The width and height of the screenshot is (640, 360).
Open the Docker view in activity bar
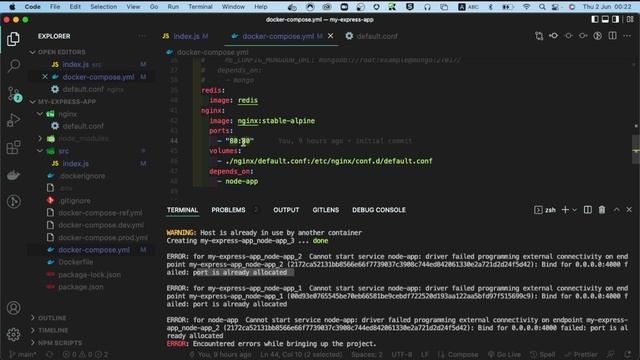(13, 175)
